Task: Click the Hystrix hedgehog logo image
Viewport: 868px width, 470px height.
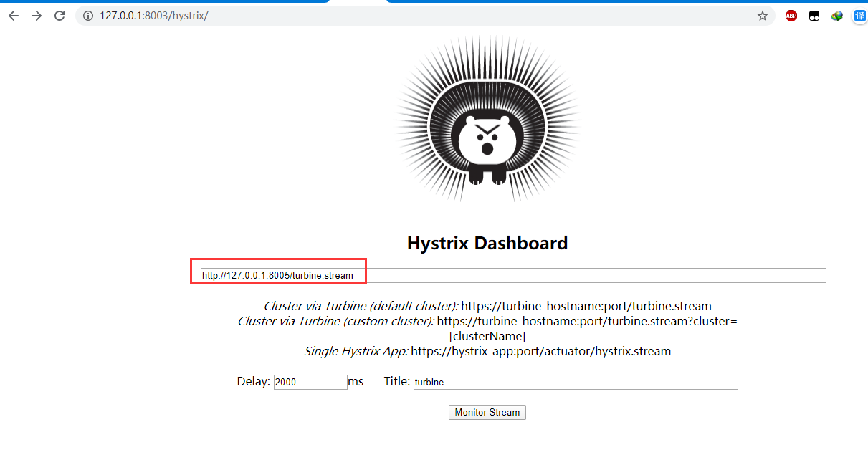Action: 487,119
